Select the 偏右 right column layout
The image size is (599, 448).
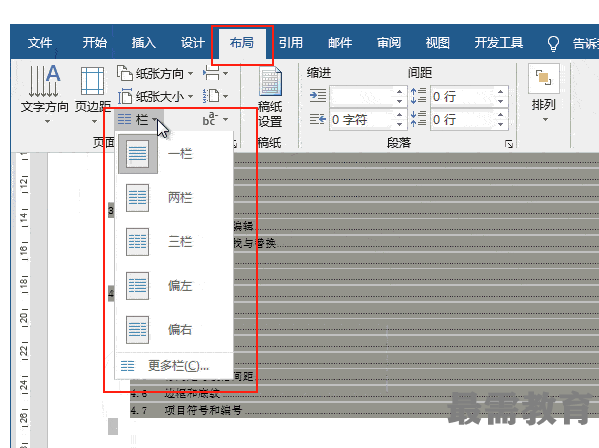[x=174, y=329]
